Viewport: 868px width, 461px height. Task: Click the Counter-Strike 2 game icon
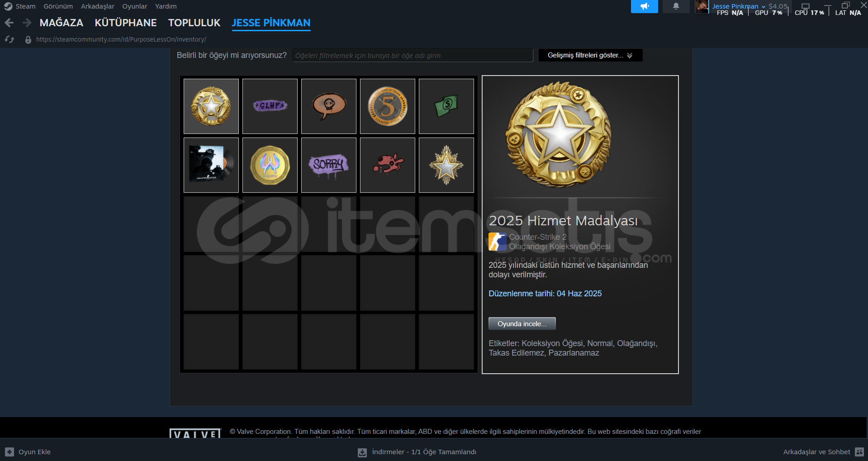498,242
